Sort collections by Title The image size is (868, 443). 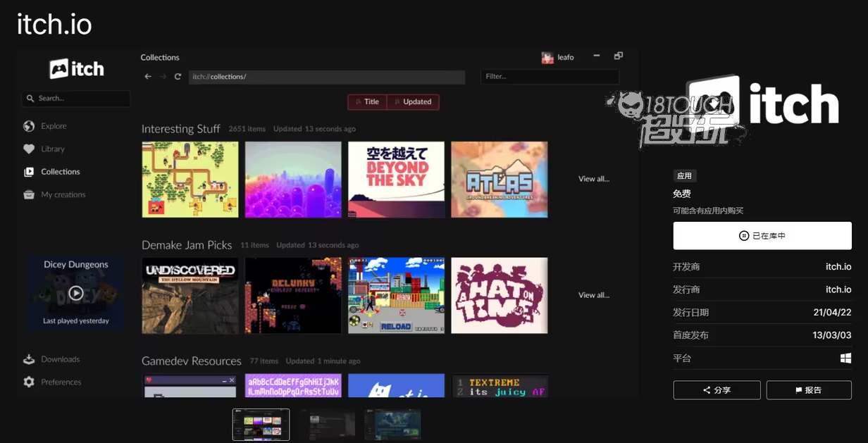pyautogui.click(x=367, y=102)
